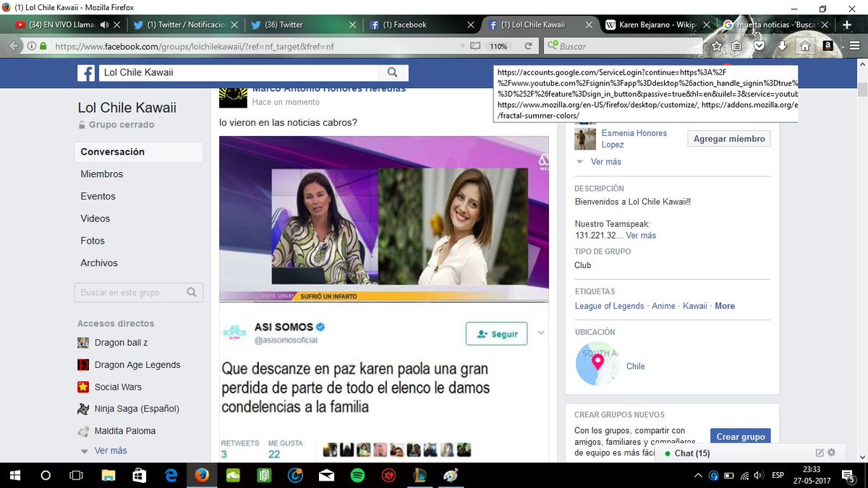Image resolution: width=868 pixels, height=488 pixels.
Task: Click the new message icon in chat bar
Action: 820,453
